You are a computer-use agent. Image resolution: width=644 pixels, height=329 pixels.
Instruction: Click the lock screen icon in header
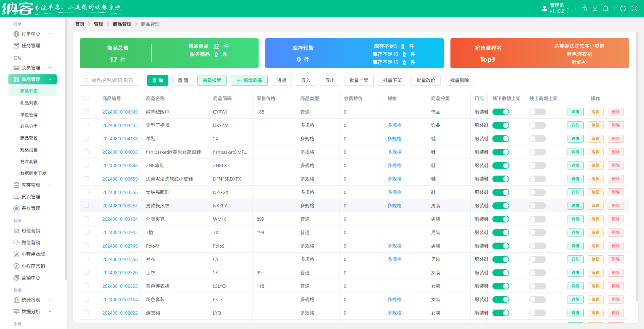coord(584,9)
